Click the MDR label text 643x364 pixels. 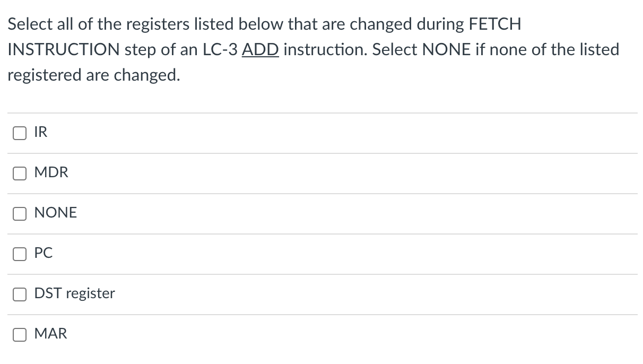click(51, 172)
